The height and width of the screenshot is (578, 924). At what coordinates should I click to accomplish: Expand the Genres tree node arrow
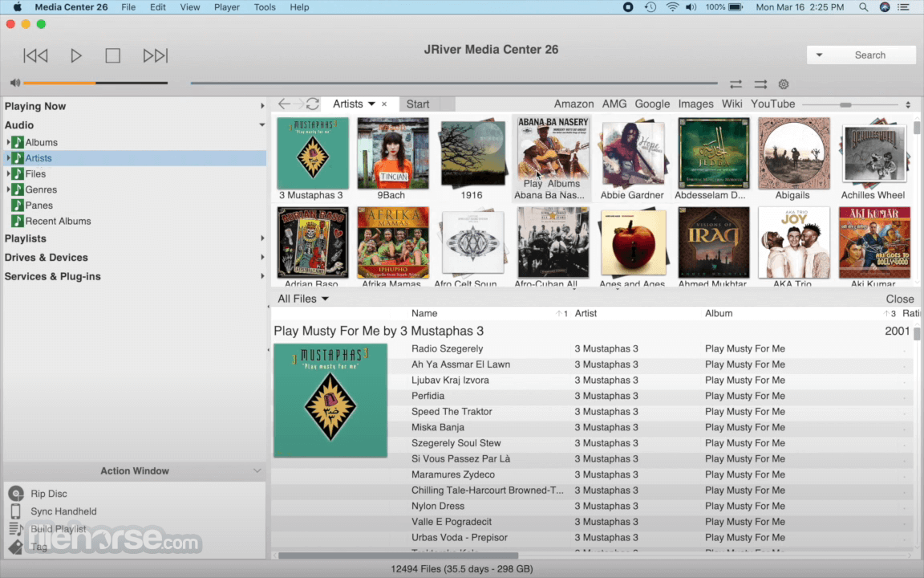coord(8,189)
